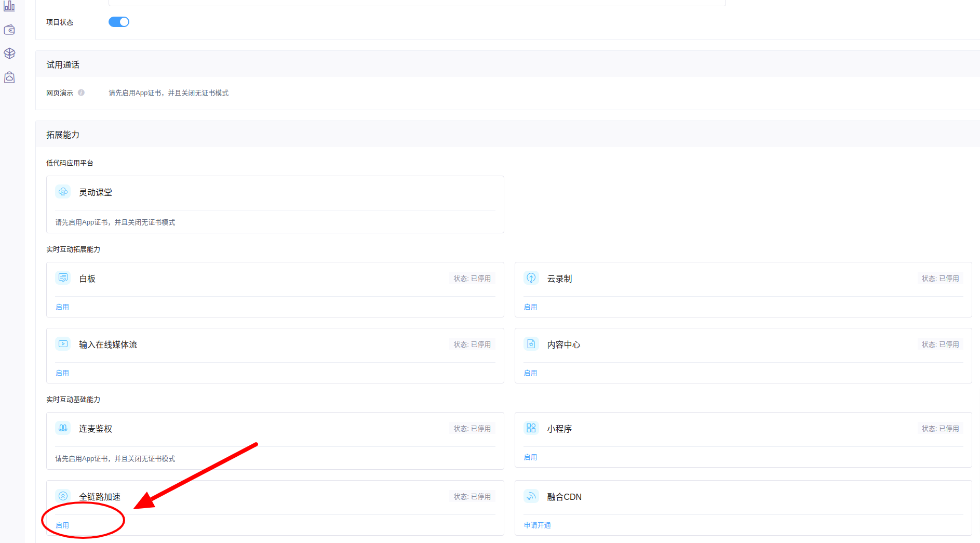Viewport: 980px width, 543px height.
Task: Click the 输入在线媒体流 play icon
Action: (x=63, y=344)
